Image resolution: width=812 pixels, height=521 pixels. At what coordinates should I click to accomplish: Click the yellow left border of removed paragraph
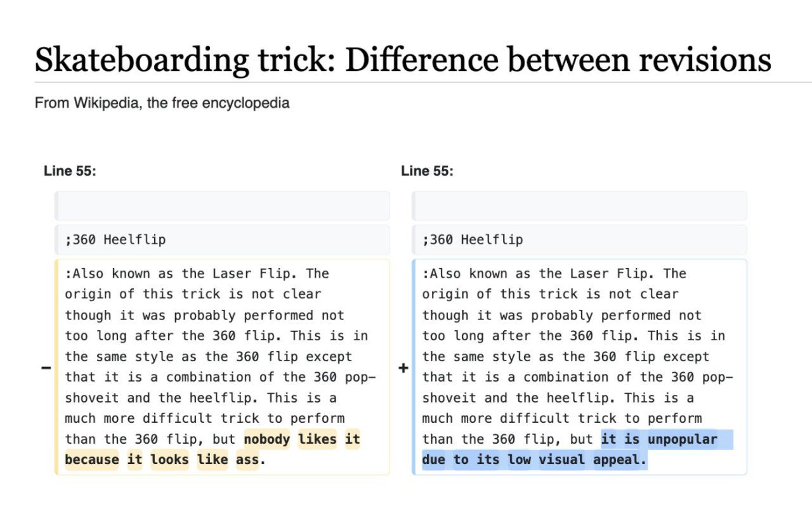[56, 367]
